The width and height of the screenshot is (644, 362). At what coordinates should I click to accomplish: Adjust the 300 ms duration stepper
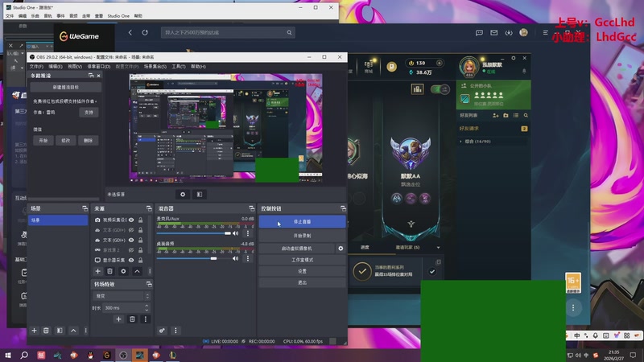pyautogui.click(x=147, y=307)
